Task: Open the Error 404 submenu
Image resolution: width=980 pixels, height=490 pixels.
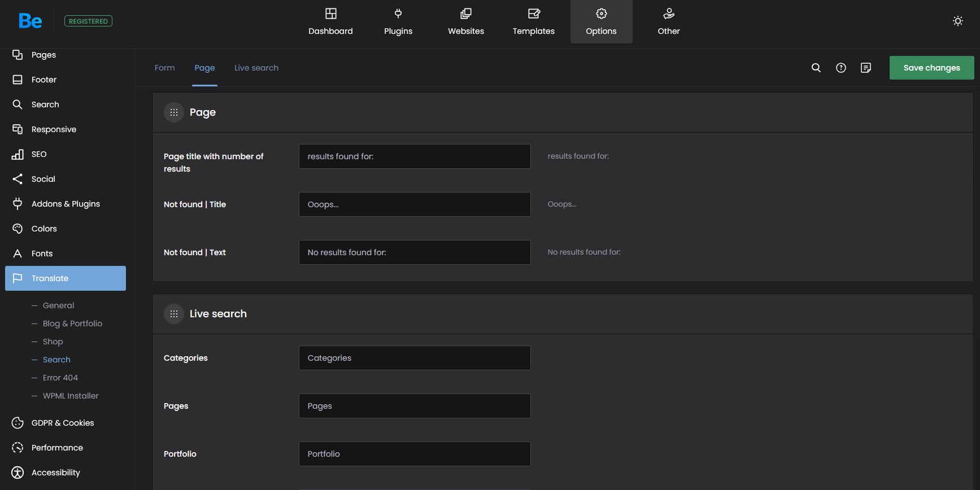Action: click(60, 378)
